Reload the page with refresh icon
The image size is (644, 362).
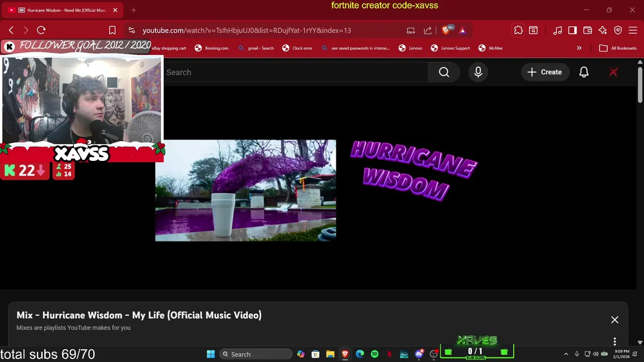pyautogui.click(x=41, y=30)
